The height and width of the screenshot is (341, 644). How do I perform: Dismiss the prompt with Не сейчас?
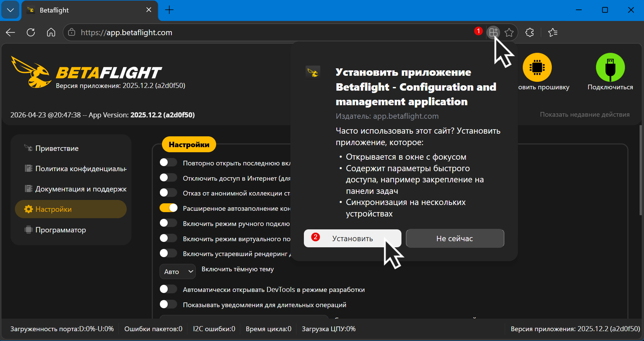455,238
